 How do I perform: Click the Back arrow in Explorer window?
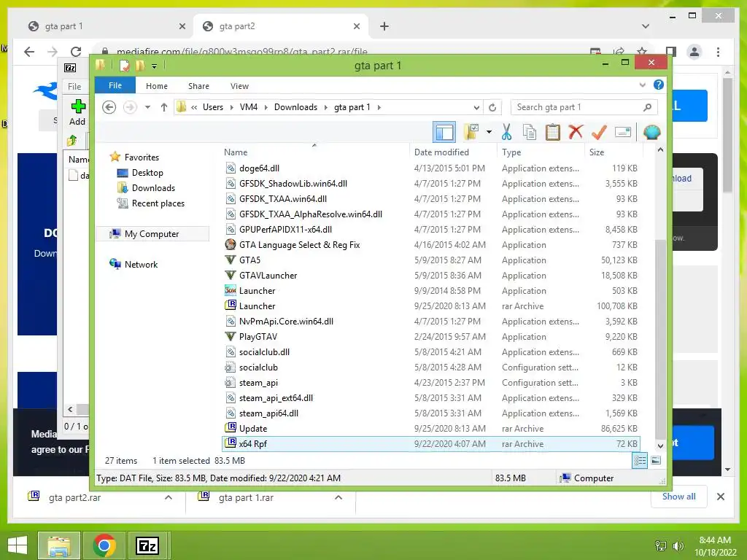click(109, 107)
